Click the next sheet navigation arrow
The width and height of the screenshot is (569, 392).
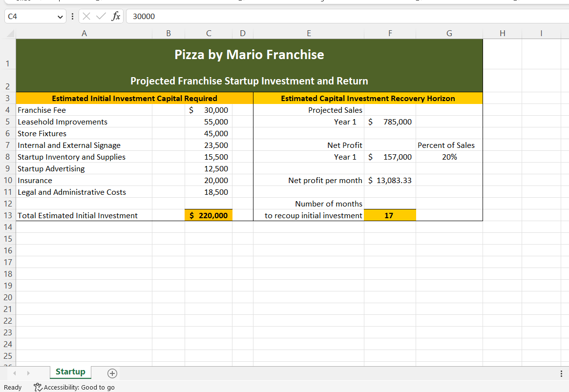coord(29,373)
